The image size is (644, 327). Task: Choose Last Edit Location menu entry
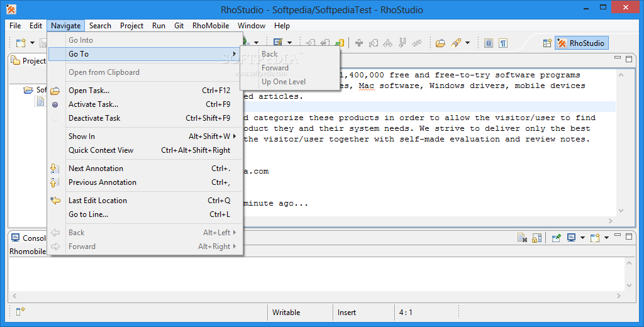pyautogui.click(x=145, y=201)
